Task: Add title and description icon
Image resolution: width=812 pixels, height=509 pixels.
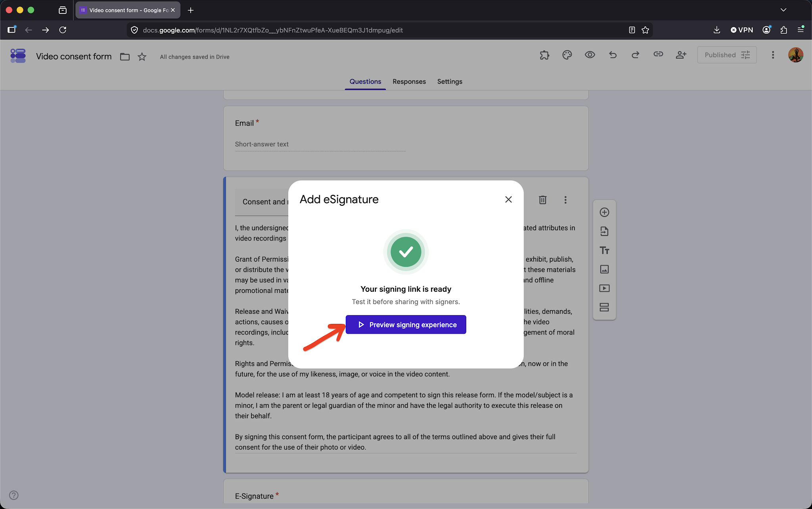Action: pos(604,250)
